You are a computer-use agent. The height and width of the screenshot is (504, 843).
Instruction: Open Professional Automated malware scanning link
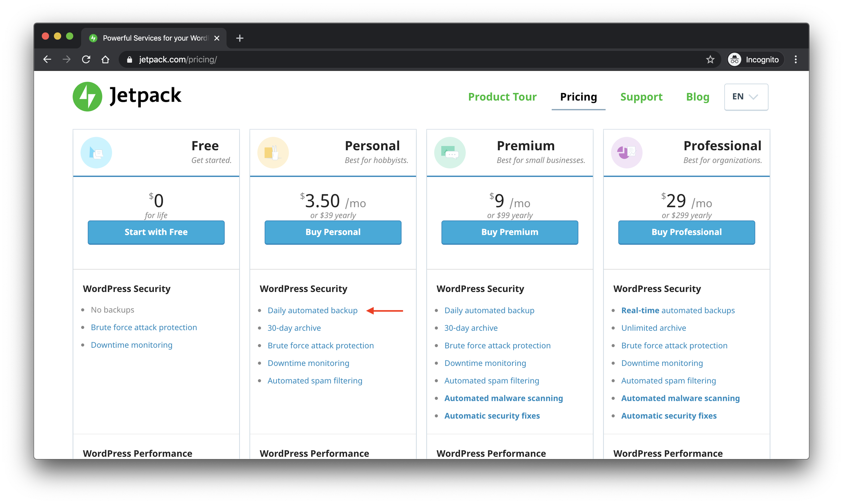click(680, 398)
